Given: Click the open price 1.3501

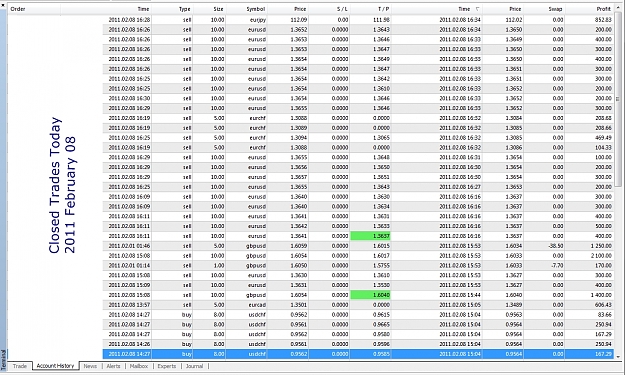Looking at the screenshot, I should coord(298,305).
